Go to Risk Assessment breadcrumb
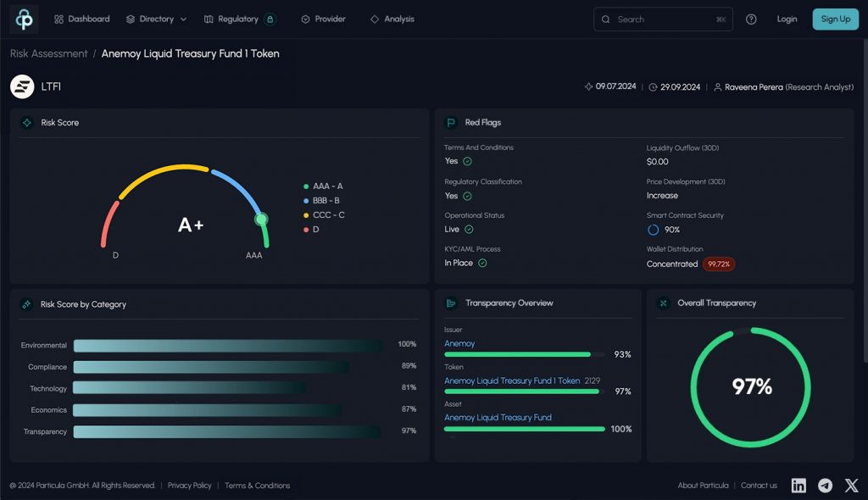 (48, 53)
